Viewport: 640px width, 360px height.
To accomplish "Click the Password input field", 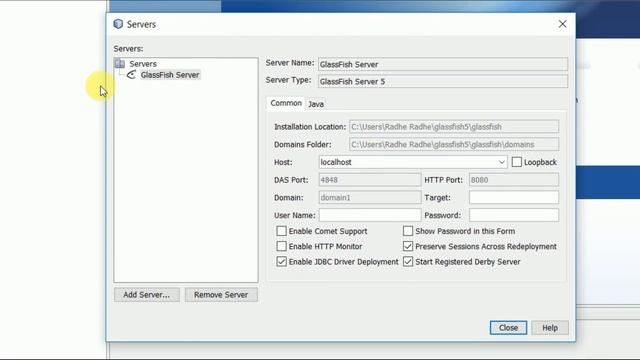I will [x=514, y=215].
